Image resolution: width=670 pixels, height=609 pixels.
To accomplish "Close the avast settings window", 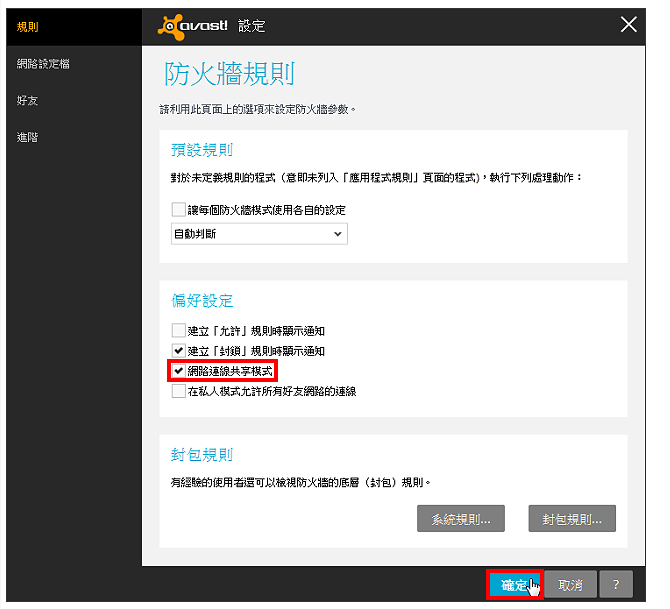I will (629, 24).
